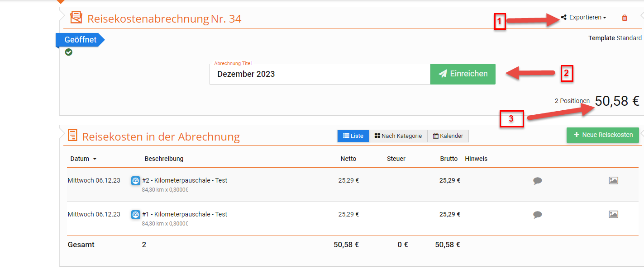View receipt image for entry #1
The image size is (644, 268).
point(613,215)
